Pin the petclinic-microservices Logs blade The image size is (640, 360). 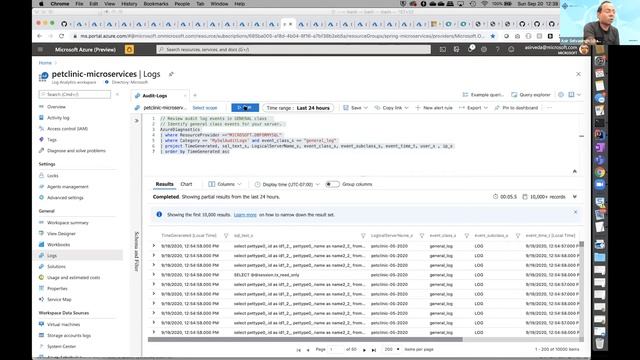point(171,74)
